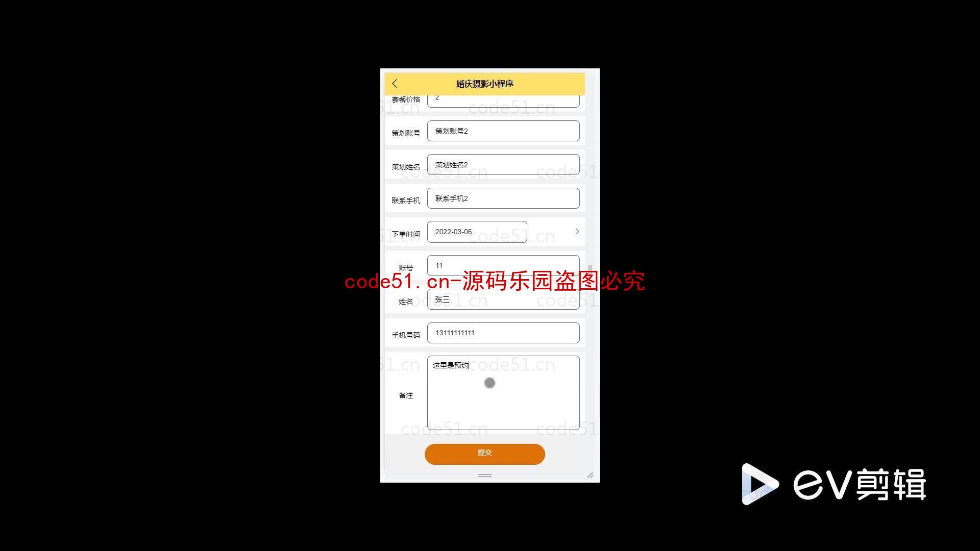Click the 备注 text input field
The width and height of the screenshot is (980, 551).
point(503,393)
